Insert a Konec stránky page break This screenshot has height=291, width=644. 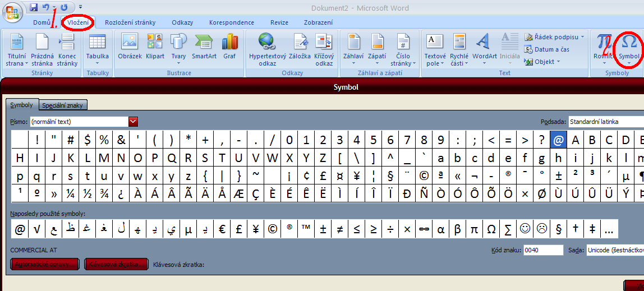(x=67, y=50)
